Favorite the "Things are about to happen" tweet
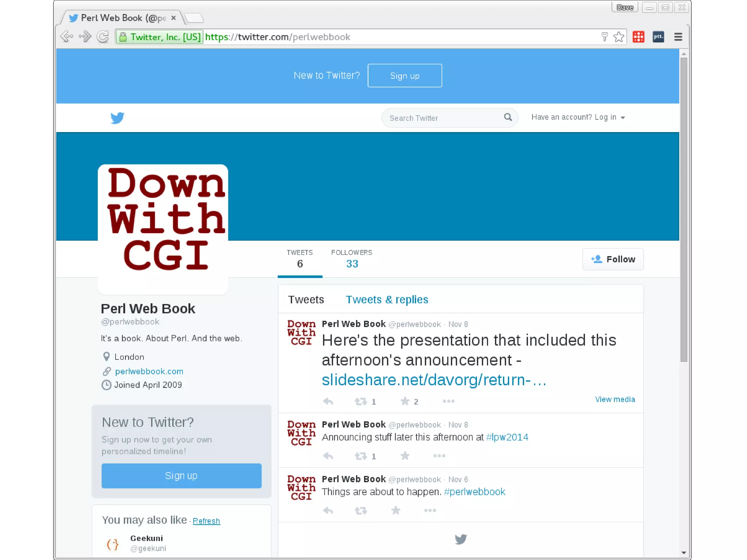 click(x=395, y=510)
